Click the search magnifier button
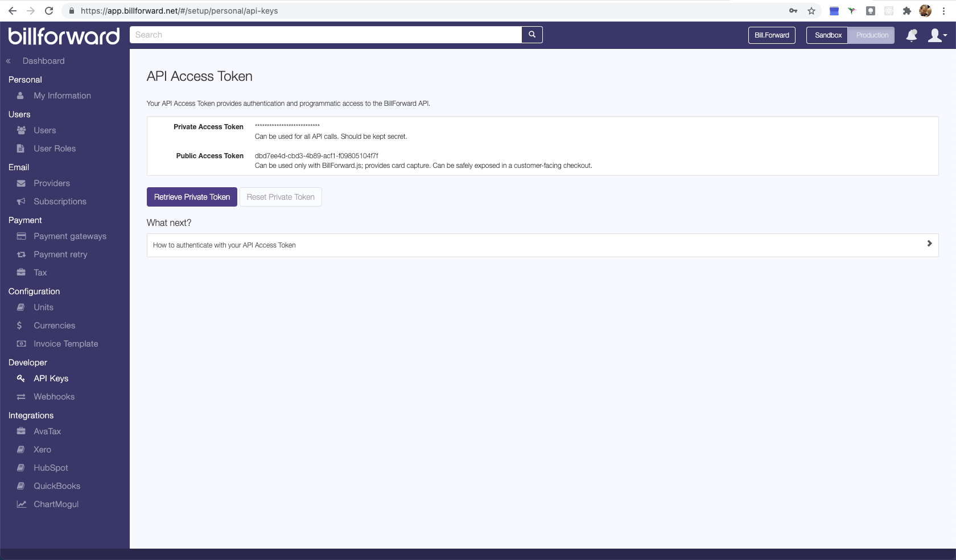956x560 pixels. [x=532, y=35]
